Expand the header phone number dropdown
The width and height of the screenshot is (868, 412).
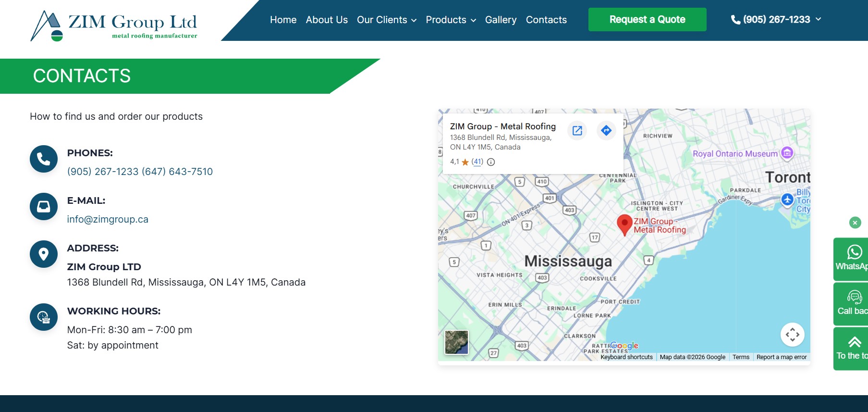click(776, 20)
